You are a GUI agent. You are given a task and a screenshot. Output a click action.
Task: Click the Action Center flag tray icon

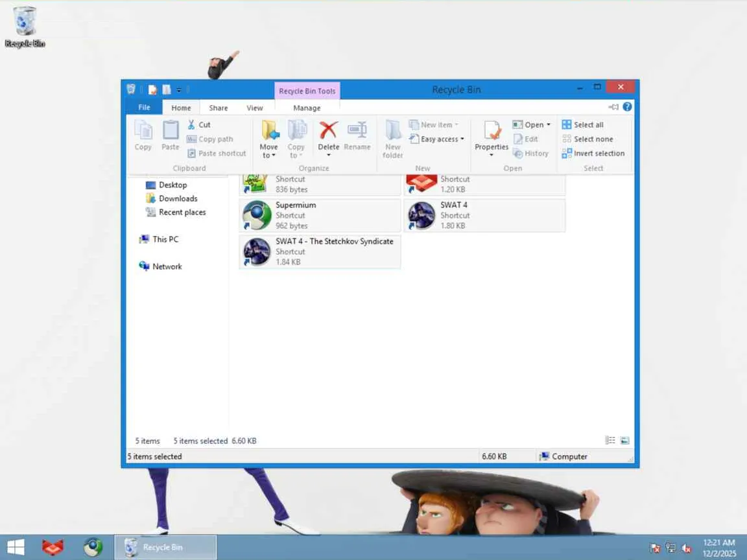pos(655,548)
